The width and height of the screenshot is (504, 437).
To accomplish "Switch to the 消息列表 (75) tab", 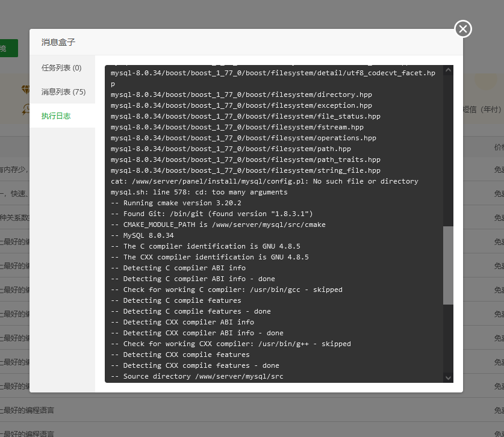I will (63, 92).
